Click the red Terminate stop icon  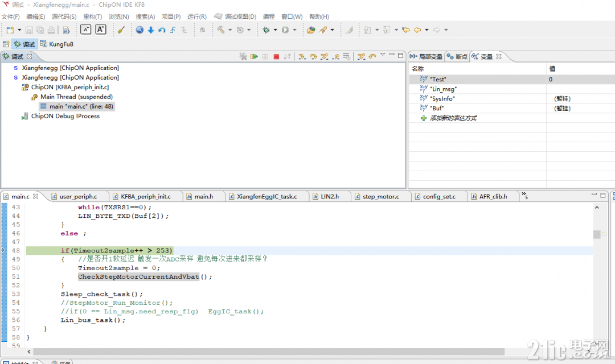[x=276, y=56]
